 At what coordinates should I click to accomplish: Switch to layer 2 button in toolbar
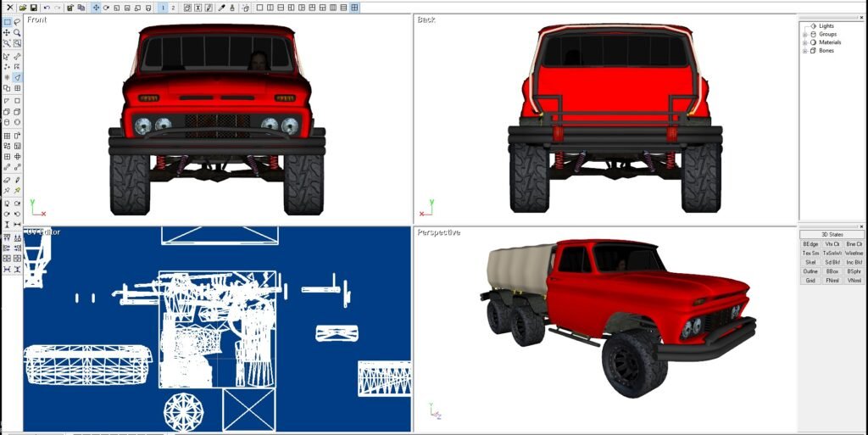click(173, 8)
